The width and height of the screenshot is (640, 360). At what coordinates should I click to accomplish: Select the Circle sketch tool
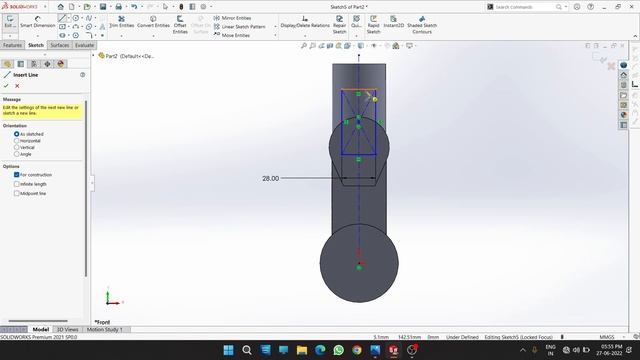(x=76, y=18)
